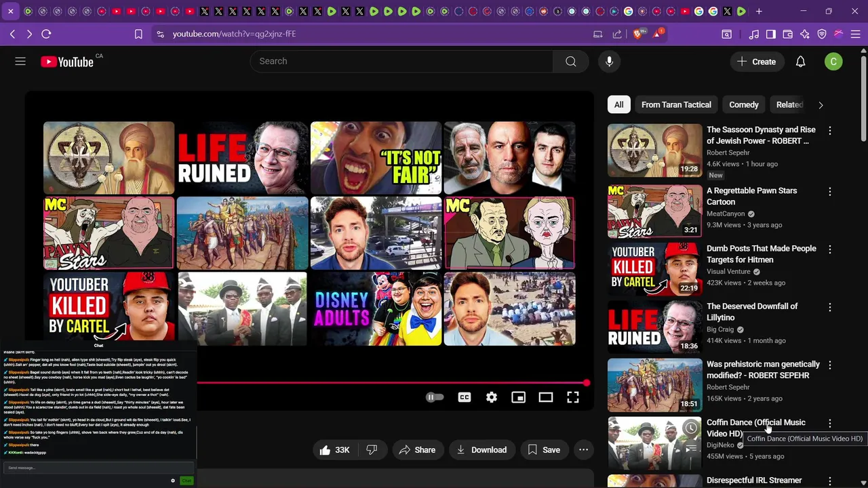Select the Comedy filter chip

click(743, 105)
